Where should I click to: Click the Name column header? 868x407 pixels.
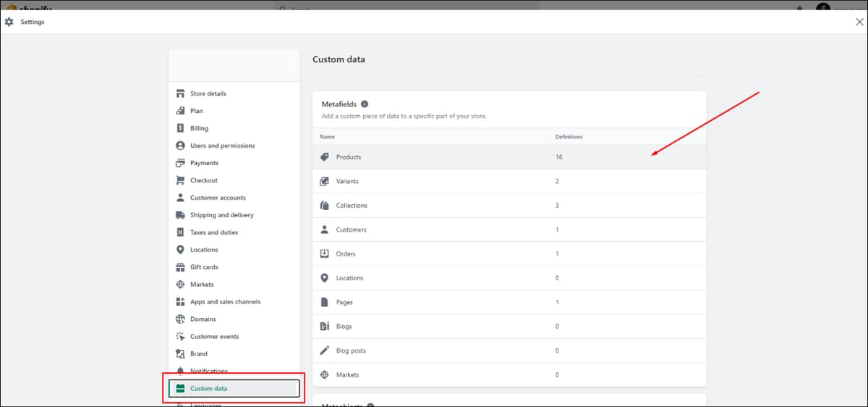(x=327, y=137)
